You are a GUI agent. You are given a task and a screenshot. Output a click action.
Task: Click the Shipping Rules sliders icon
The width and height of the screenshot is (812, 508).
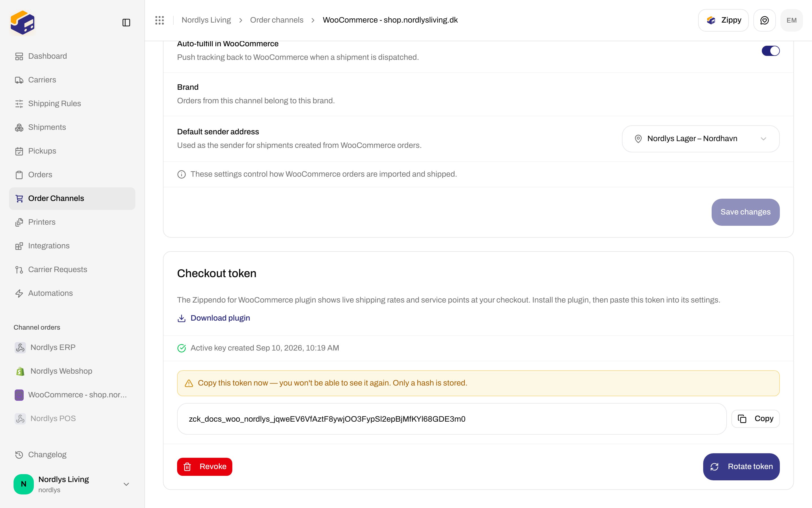pos(19,104)
